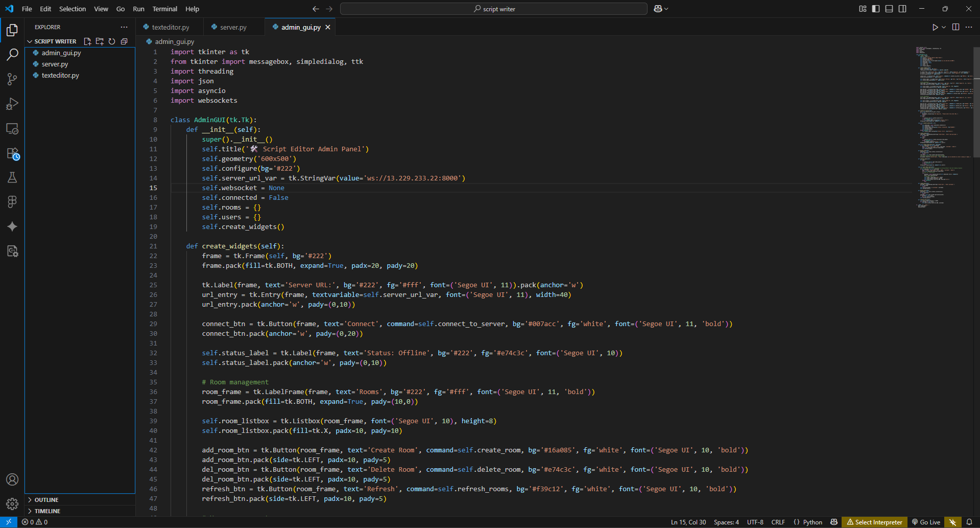Image resolution: width=980 pixels, height=528 pixels.
Task: Go back in navigation history
Action: click(x=316, y=9)
